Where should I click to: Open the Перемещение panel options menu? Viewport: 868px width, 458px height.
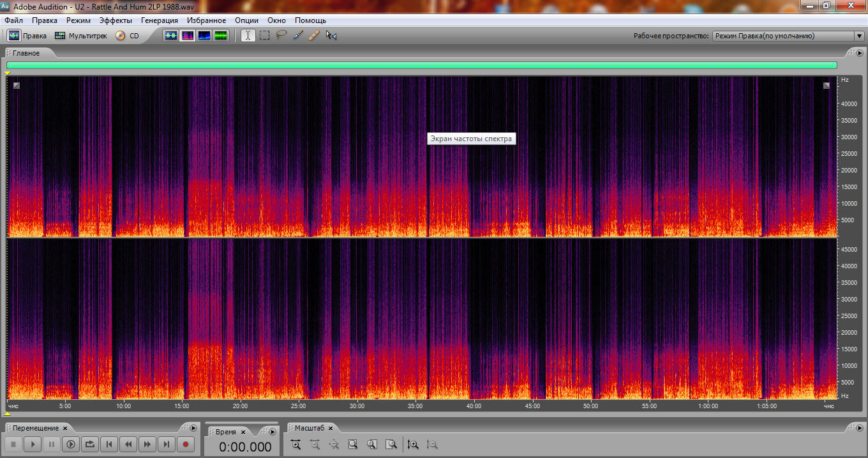click(193, 428)
